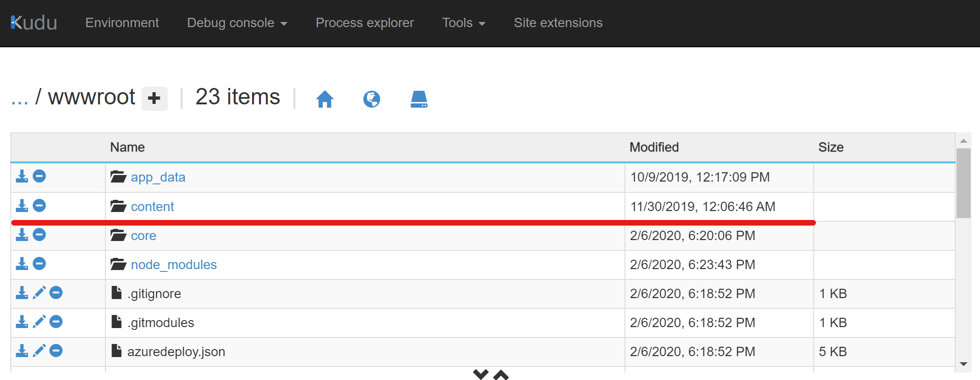This screenshot has height=380, width=980.
Task: Click the 23 items count text
Action: coord(238,97)
